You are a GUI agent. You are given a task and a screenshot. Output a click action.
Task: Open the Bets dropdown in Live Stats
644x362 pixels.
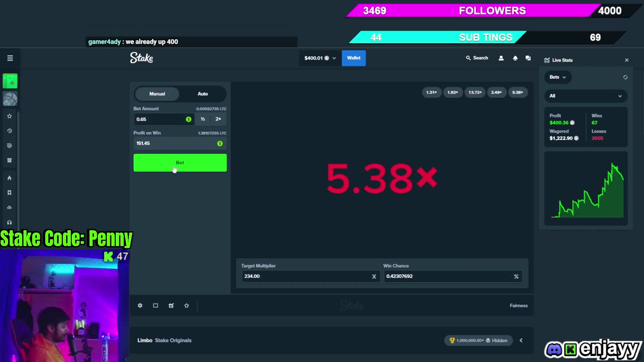(x=557, y=77)
